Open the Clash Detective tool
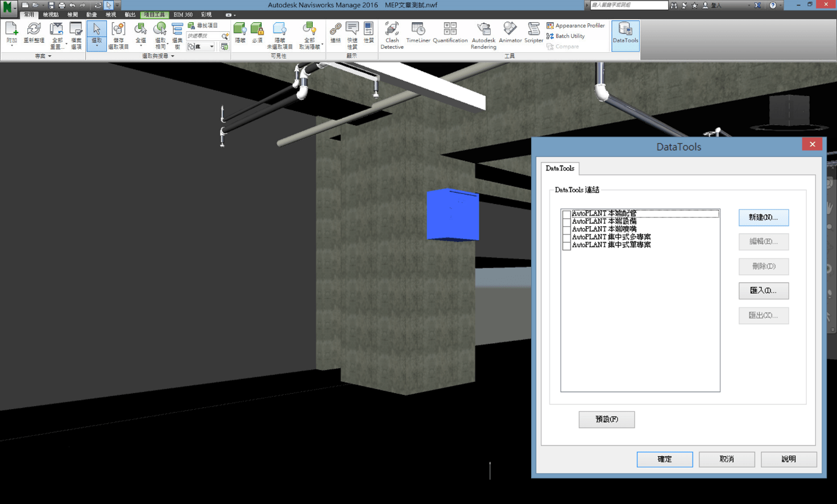Viewport: 837px width, 504px height. click(x=392, y=36)
